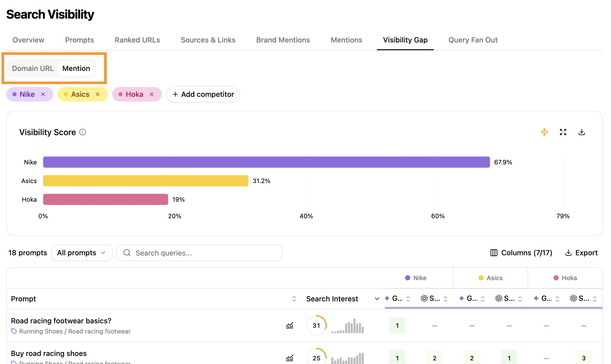Switch to the Prompts tab
This screenshot has height=364, width=611.
coord(79,40)
